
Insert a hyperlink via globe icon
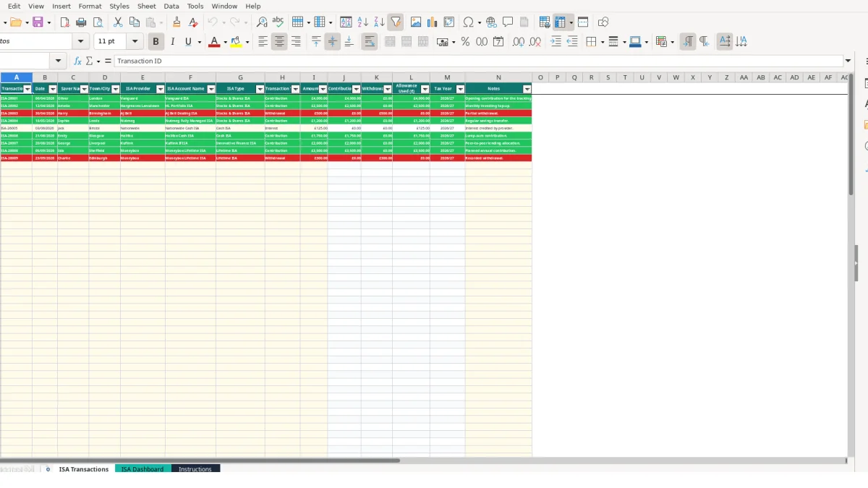coord(491,22)
